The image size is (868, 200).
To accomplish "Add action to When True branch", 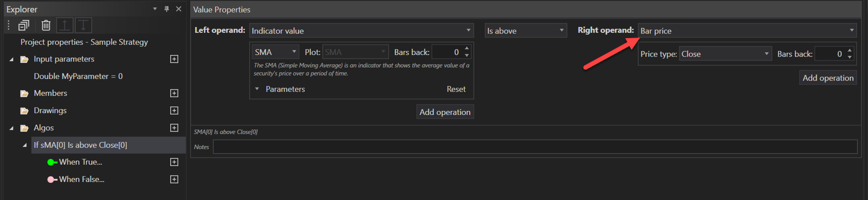I will (174, 162).
